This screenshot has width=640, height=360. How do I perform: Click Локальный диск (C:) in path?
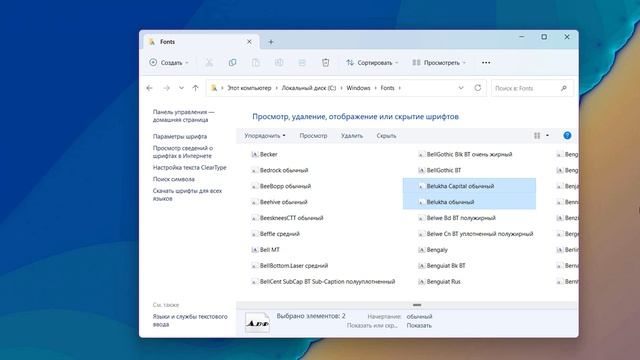coord(309,88)
